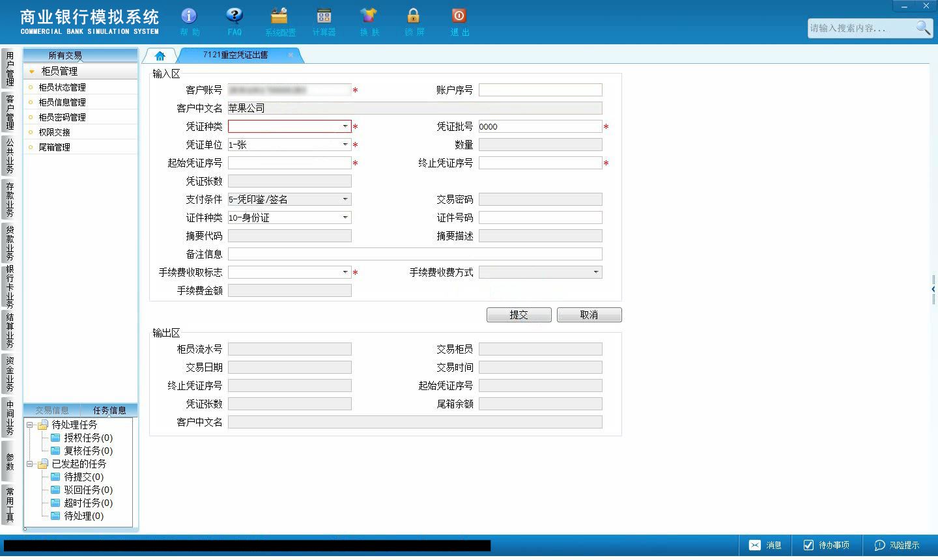Lock the screen with 锁屏 icon

(414, 21)
